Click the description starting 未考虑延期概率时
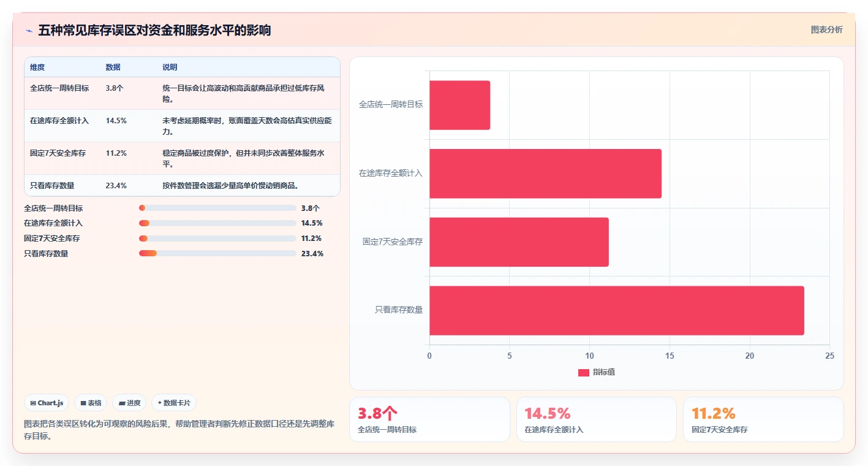Viewport: 868px width, 466px height. [247, 126]
